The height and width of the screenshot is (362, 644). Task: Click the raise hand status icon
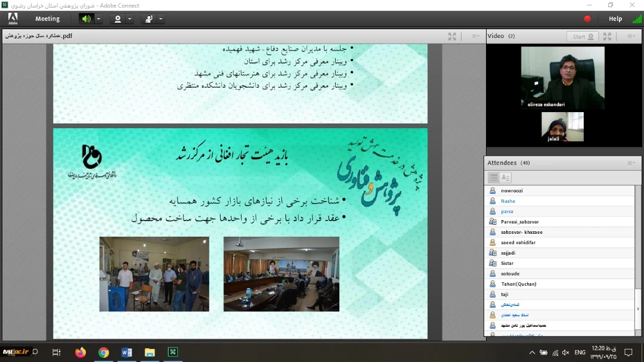click(x=149, y=19)
